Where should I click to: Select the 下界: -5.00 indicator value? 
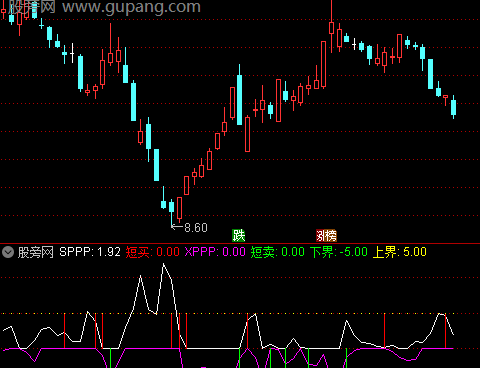click(338, 252)
